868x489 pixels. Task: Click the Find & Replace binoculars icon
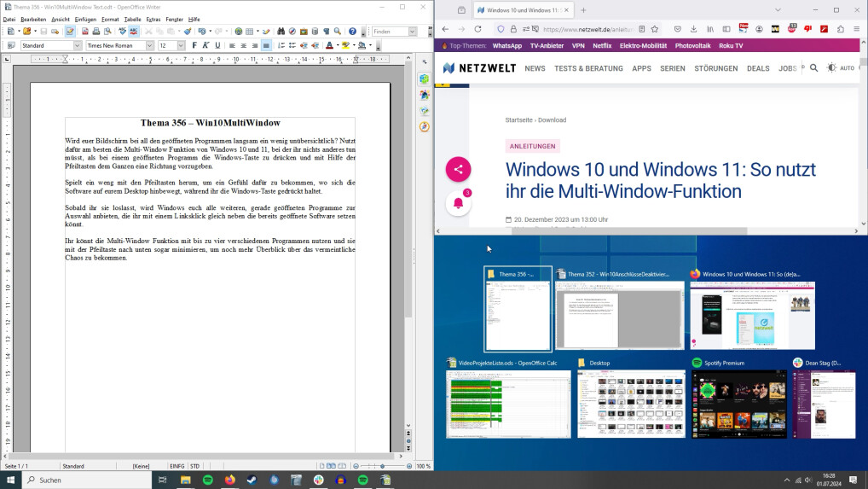281,32
